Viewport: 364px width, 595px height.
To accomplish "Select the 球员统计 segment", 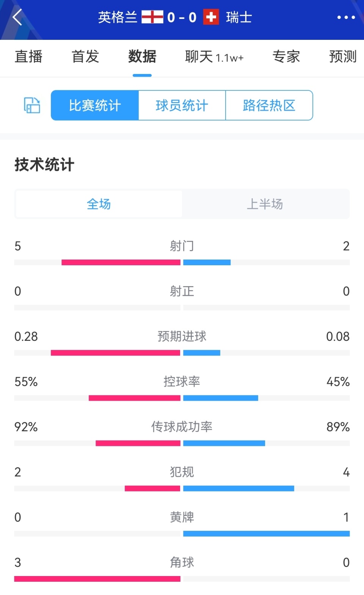I will 182,105.
